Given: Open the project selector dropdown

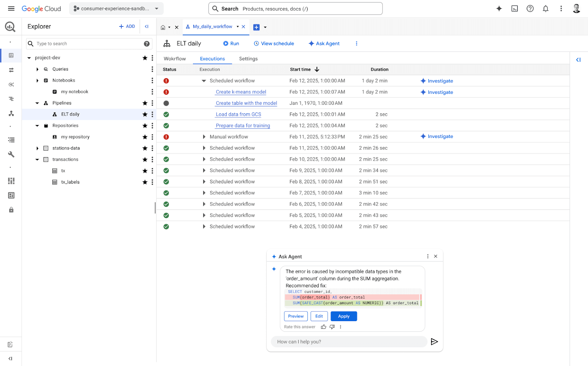Looking at the screenshot, I should tap(116, 8).
